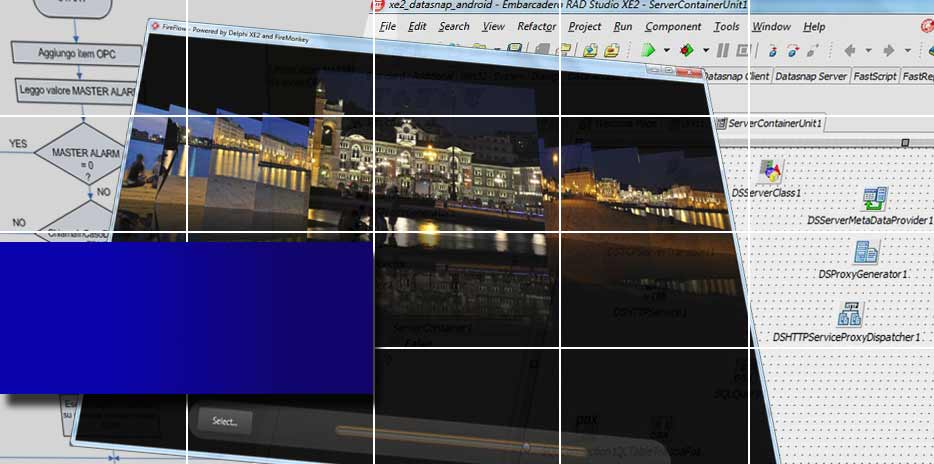This screenshot has height=464, width=934.
Task: Select the ServerContainerUnit1 editor tab
Action: [774, 123]
